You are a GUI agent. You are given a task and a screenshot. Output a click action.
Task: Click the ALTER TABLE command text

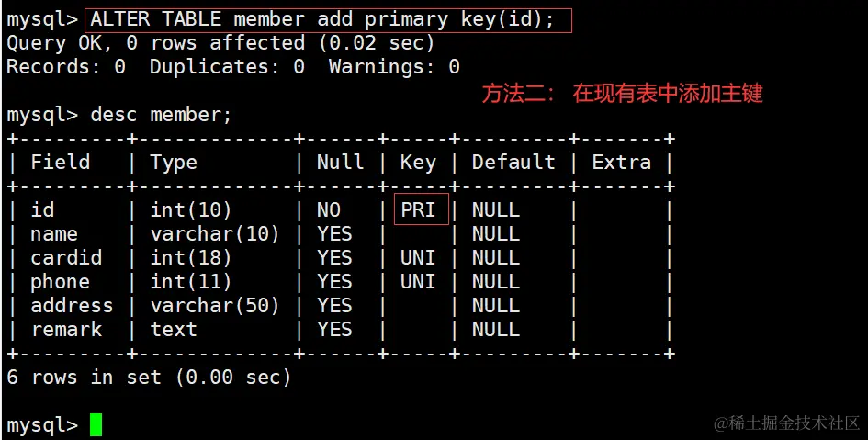point(328,18)
